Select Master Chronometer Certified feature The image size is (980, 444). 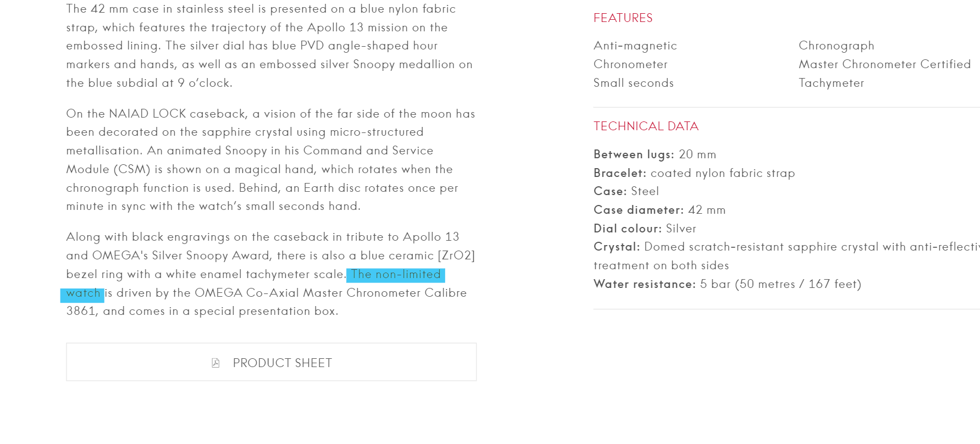click(x=884, y=64)
